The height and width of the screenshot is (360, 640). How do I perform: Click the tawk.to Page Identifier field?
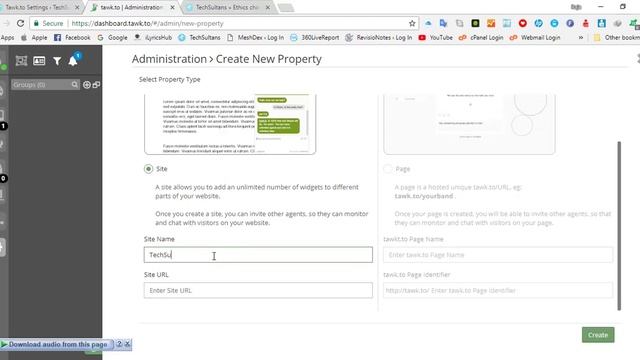[x=498, y=290]
